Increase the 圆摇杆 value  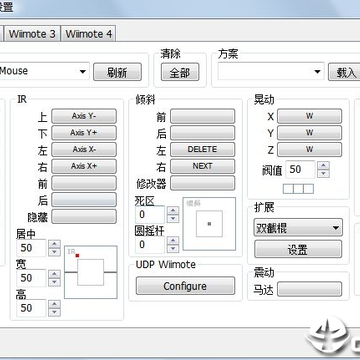click(173, 240)
